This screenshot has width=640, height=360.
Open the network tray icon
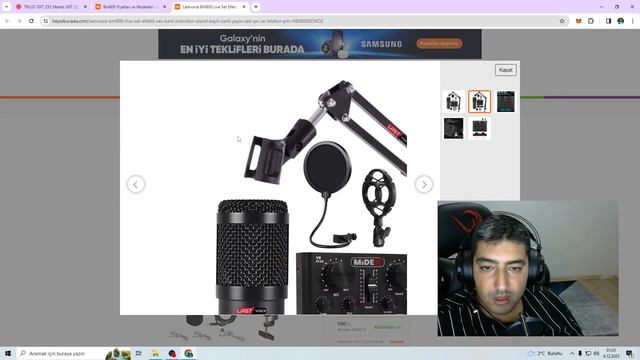pyautogui.click(x=588, y=353)
